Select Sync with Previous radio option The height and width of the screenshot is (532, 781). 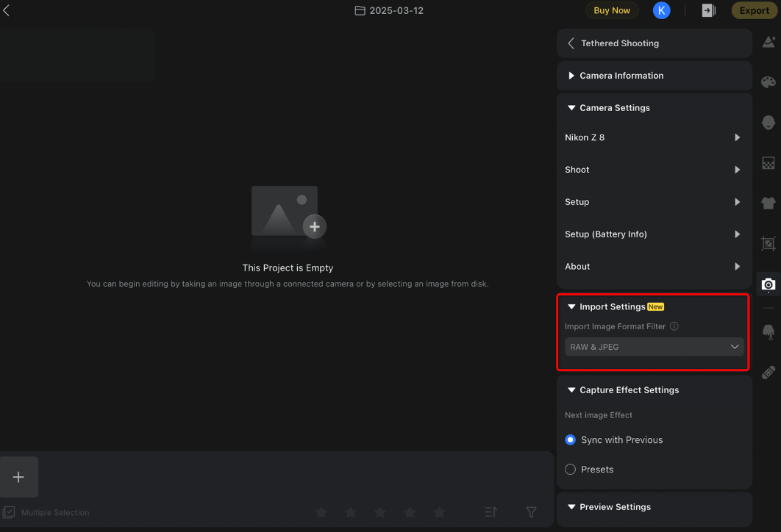[x=570, y=440]
